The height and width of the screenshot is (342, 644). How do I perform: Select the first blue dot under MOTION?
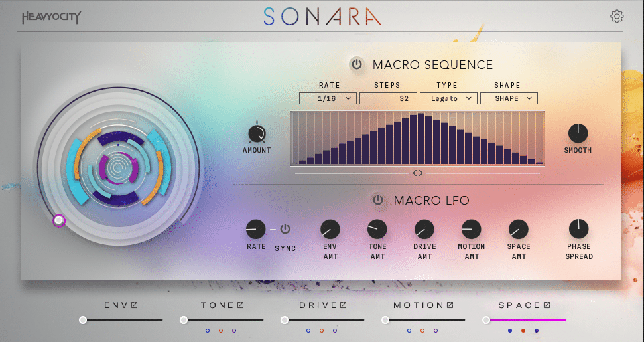pyautogui.click(x=409, y=331)
